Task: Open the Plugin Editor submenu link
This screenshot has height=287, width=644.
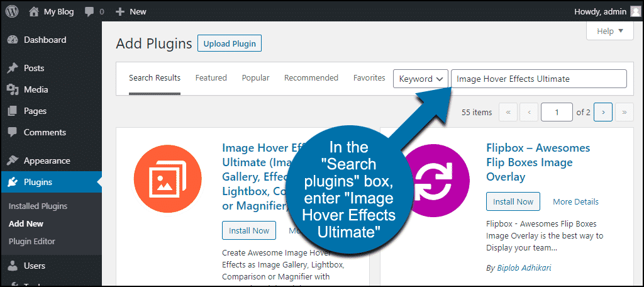Action: [31, 241]
